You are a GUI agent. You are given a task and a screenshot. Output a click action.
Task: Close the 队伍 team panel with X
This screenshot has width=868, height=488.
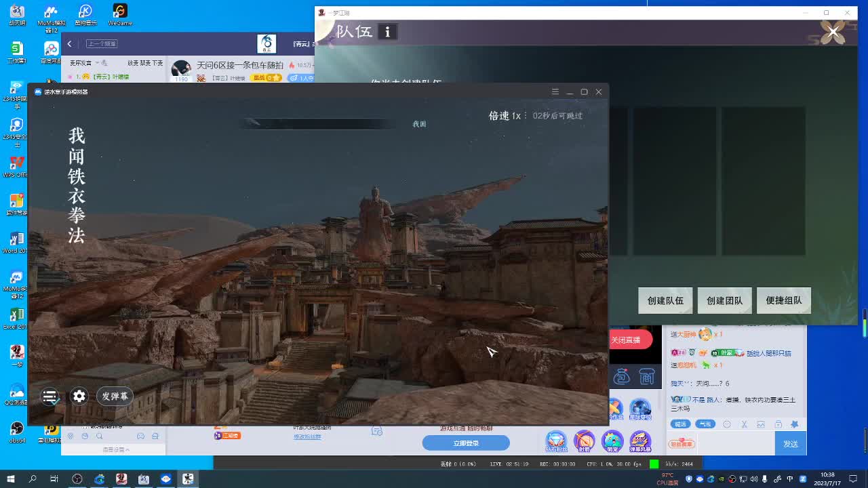(x=833, y=32)
